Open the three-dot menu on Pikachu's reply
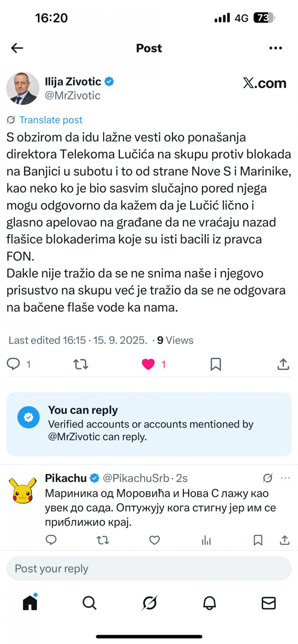The height and width of the screenshot is (644, 298). [x=285, y=478]
